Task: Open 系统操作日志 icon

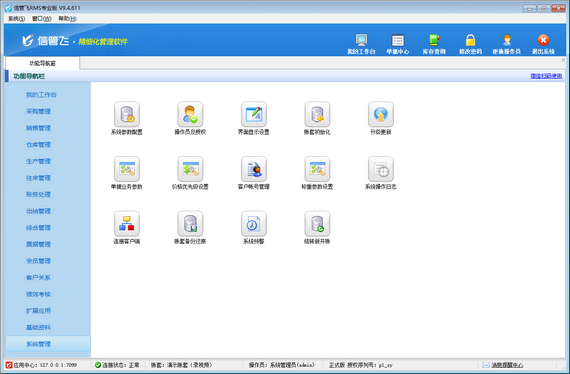Action: click(x=381, y=169)
